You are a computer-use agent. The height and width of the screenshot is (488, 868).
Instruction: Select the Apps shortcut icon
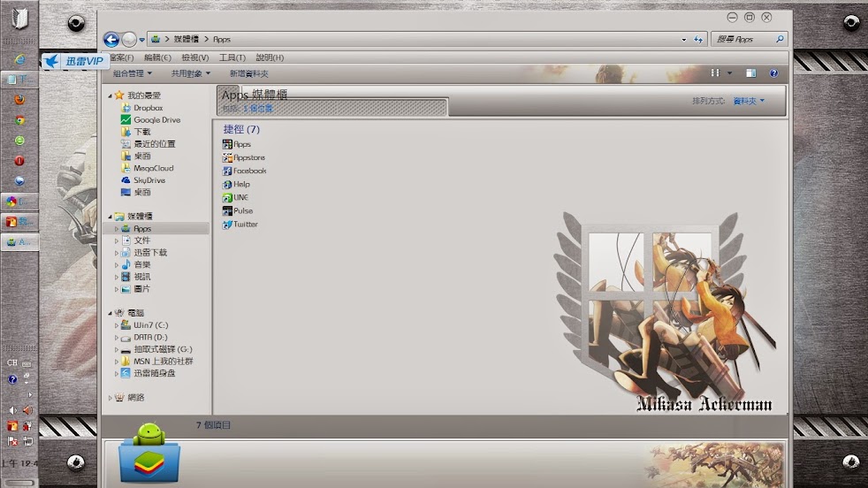[227, 144]
